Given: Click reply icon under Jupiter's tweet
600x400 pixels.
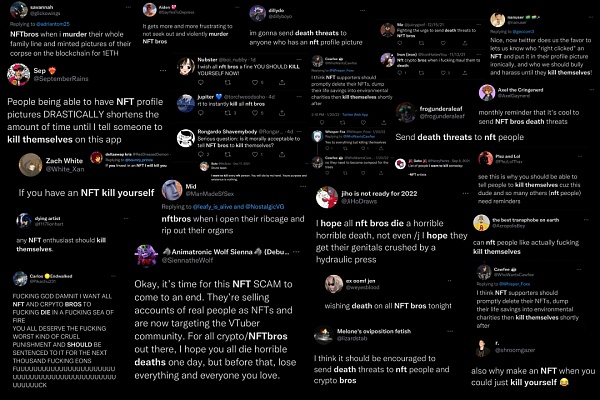Looking at the screenshot, I should tap(201, 113).
